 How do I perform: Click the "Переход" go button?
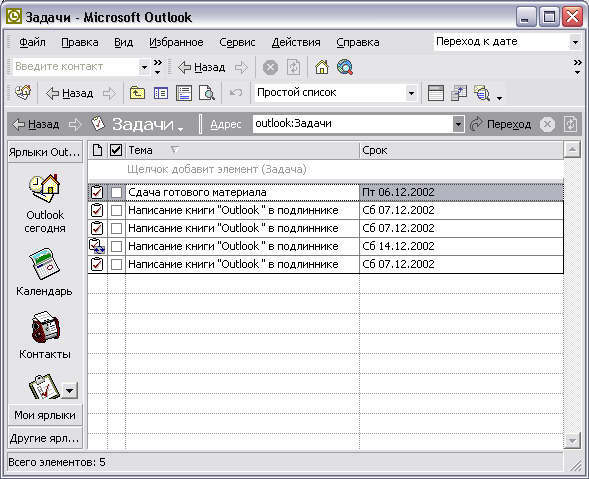pyautogui.click(x=500, y=124)
